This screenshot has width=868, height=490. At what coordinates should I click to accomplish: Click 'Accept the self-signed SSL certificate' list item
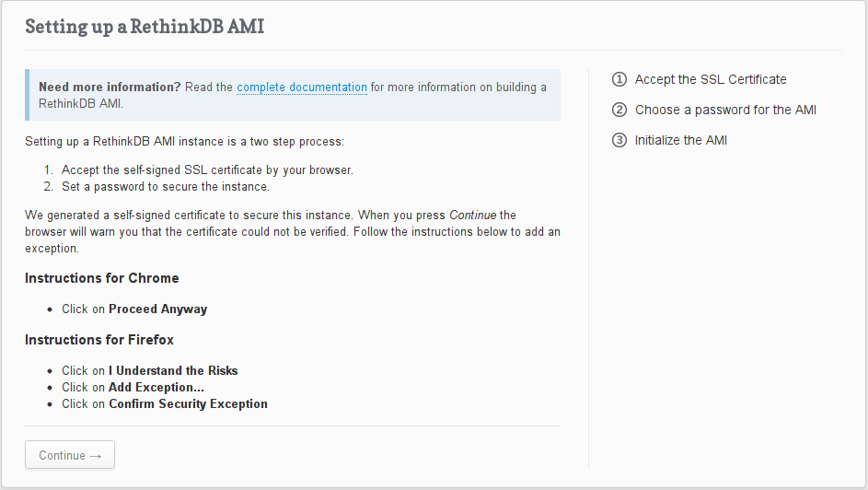[207, 170]
